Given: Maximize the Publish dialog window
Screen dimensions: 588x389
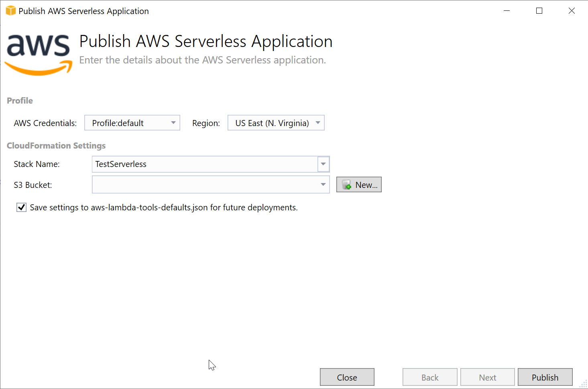Looking at the screenshot, I should [539, 11].
